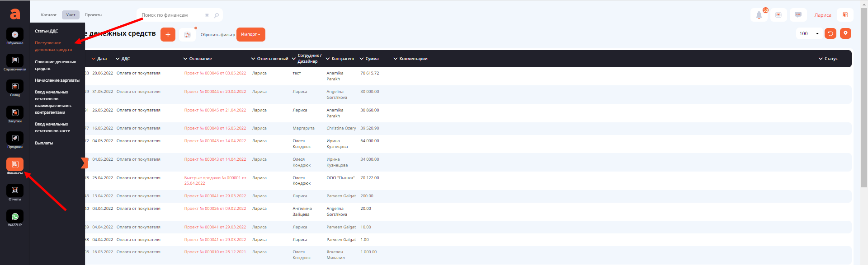
Task: Click the Сбросить фильтр link
Action: (217, 35)
